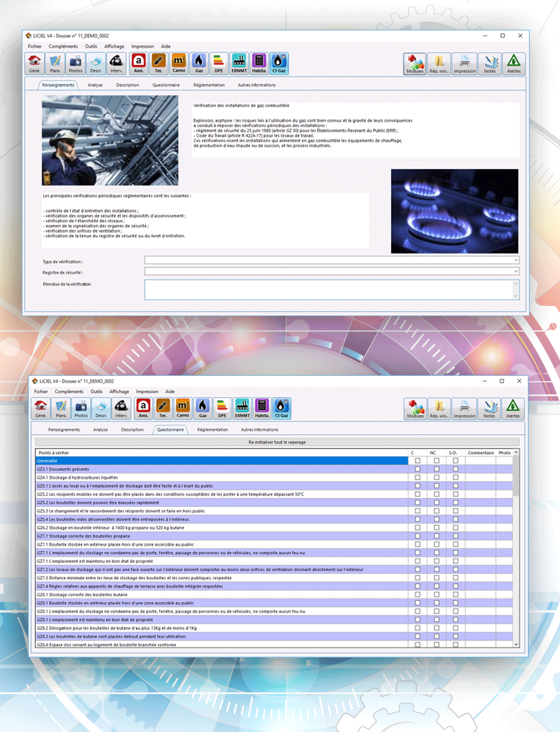Open Outils menu in bottom window
Screen dimensions: 560x732
tap(96, 391)
